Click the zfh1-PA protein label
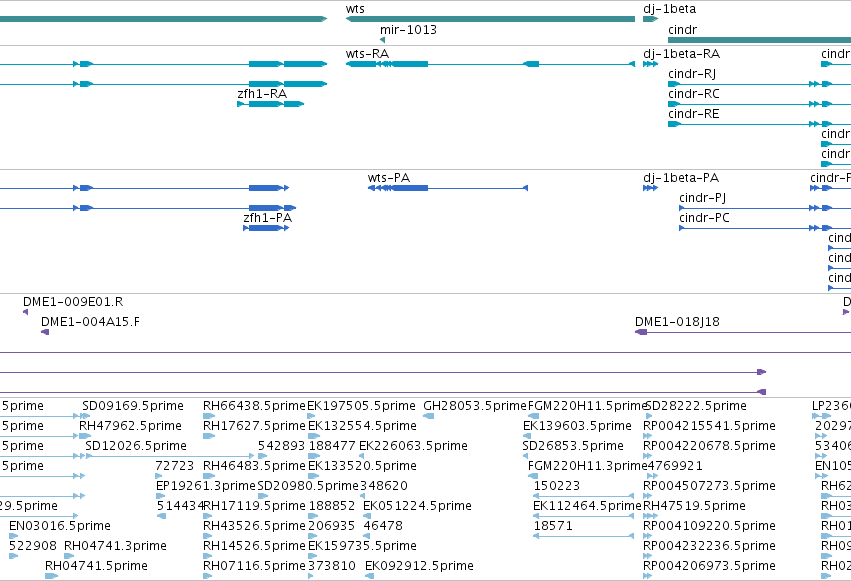 (x=268, y=218)
